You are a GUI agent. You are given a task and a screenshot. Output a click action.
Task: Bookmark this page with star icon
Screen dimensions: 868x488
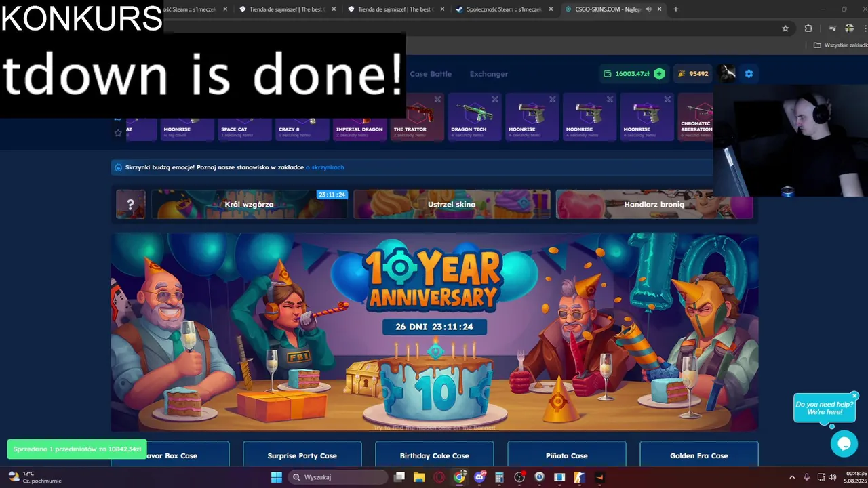pyautogui.click(x=785, y=28)
